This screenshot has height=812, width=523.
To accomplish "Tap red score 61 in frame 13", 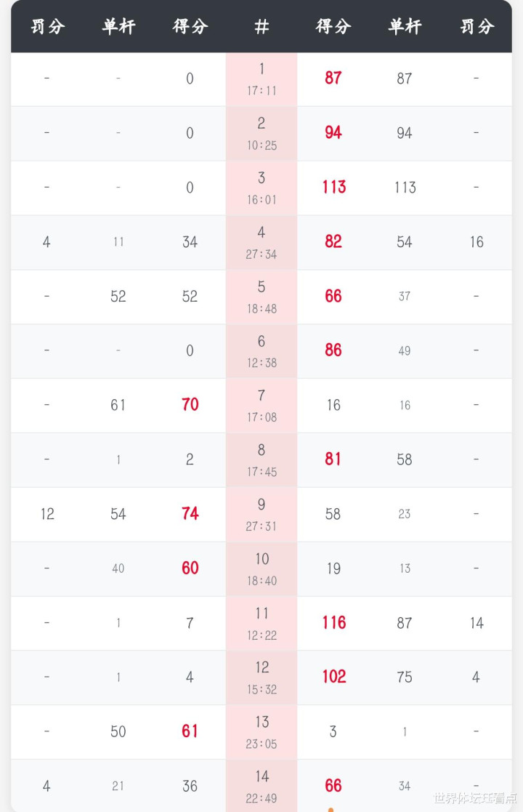I will [x=190, y=731].
